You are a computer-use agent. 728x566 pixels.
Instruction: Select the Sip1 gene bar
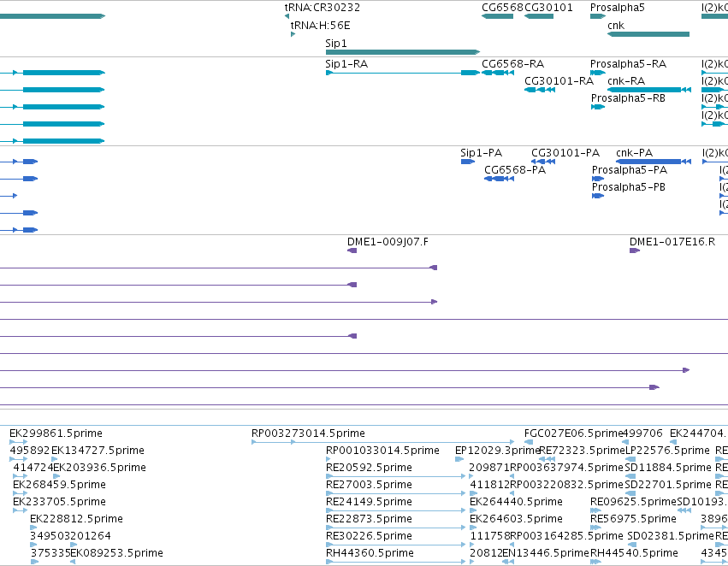pos(403,52)
